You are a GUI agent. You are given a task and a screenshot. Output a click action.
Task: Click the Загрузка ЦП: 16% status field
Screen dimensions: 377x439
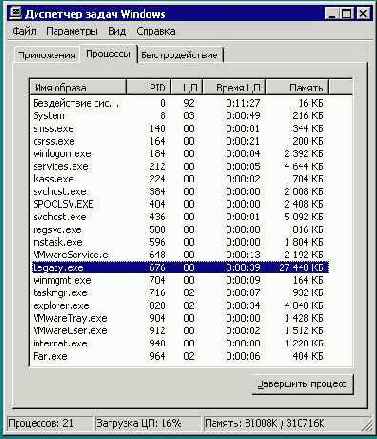pos(148,424)
